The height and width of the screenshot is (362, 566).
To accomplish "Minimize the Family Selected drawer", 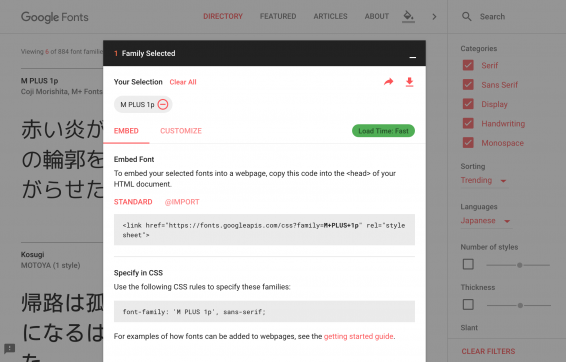I will pos(413,57).
